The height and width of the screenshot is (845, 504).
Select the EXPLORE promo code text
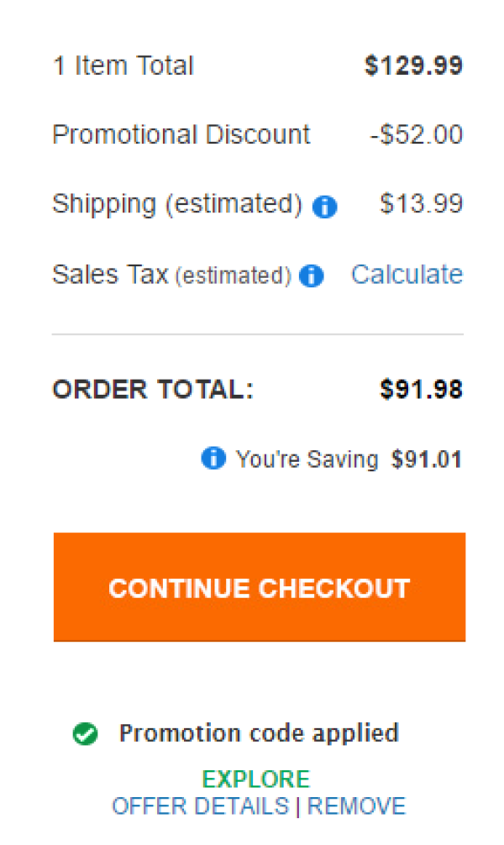(x=256, y=779)
